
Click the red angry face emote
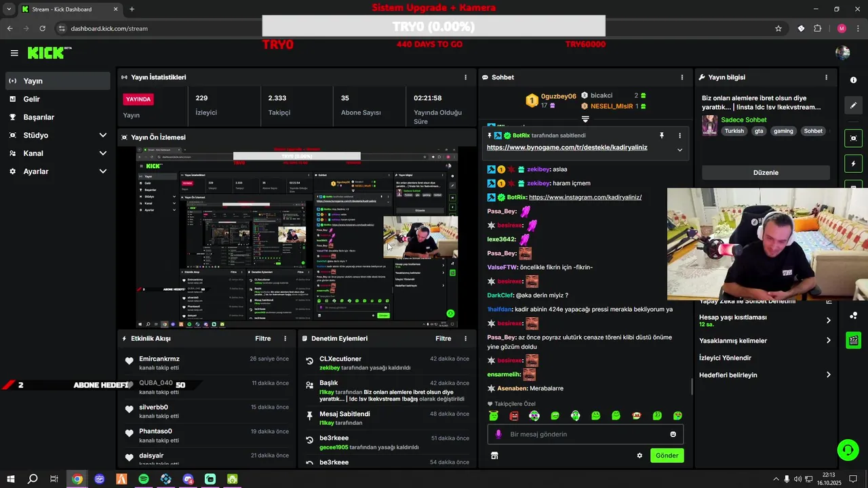(514, 416)
